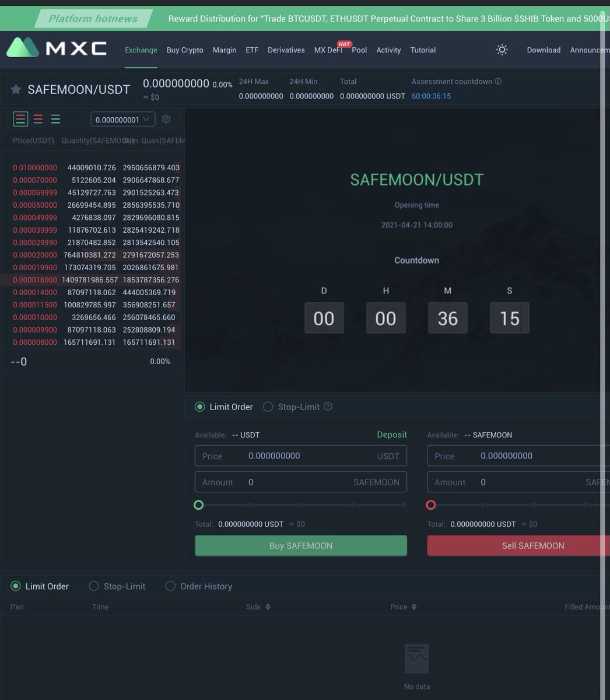610x700 pixels.
Task: Select ask price 0.010000000 row
Action: click(x=91, y=168)
